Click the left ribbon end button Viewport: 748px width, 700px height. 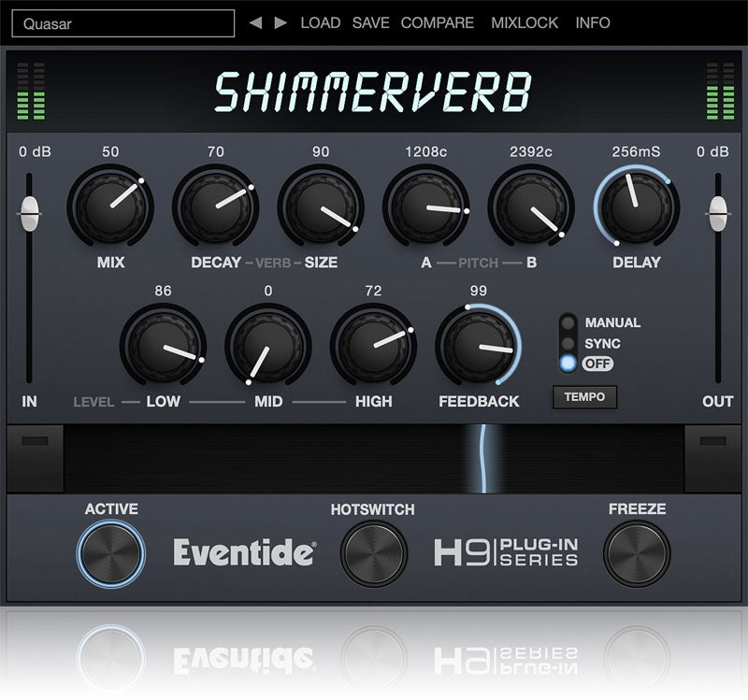[x=35, y=459]
